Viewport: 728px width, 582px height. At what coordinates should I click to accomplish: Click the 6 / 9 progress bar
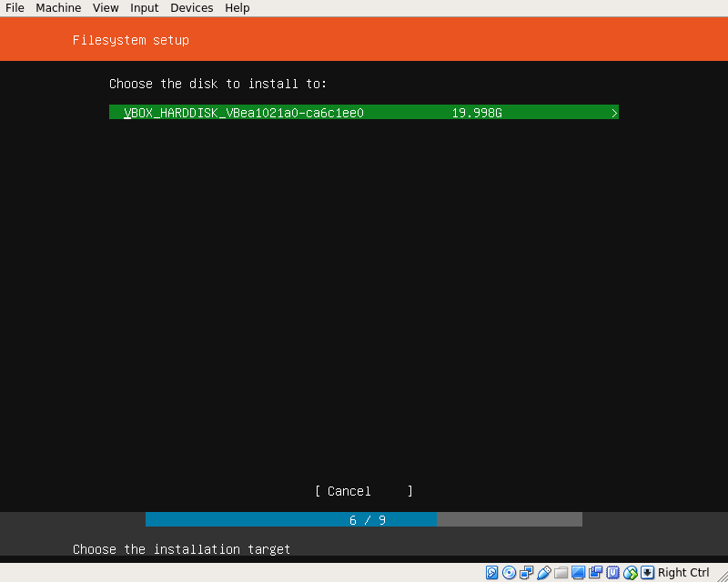point(364,520)
